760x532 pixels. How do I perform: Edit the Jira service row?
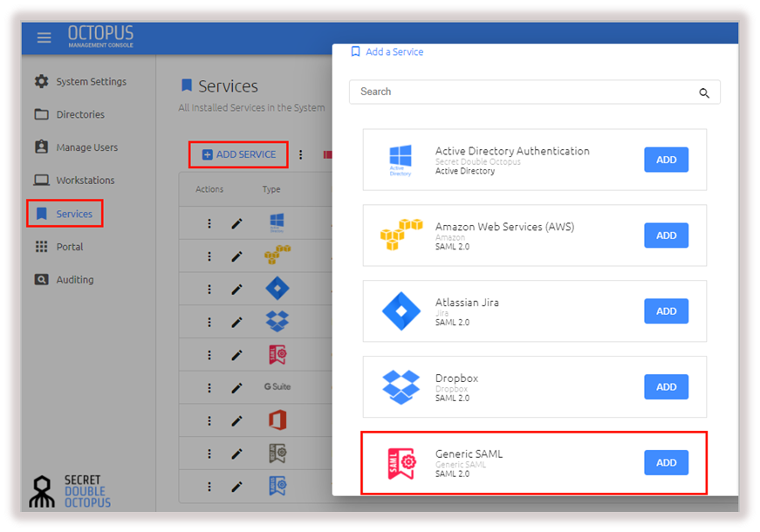236,290
